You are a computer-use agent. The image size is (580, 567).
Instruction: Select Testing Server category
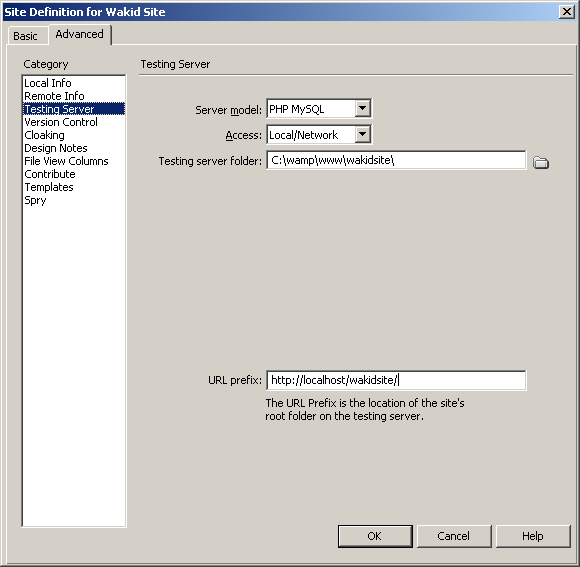pyautogui.click(x=74, y=109)
